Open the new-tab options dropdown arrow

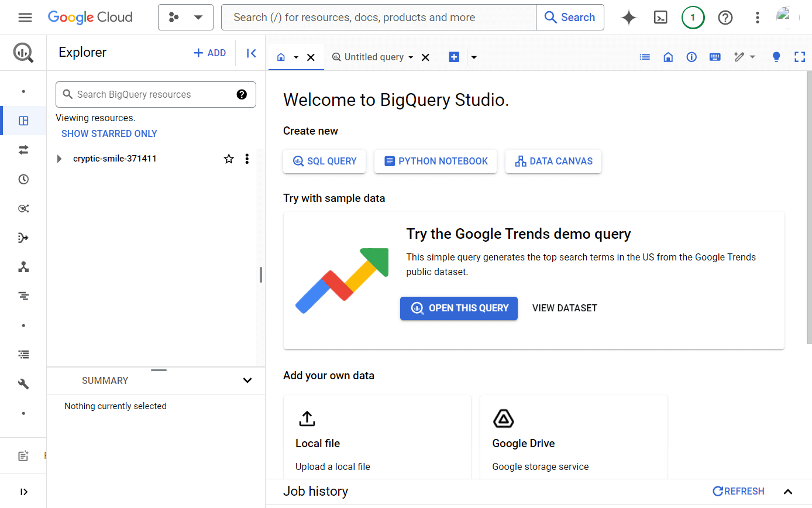click(x=474, y=57)
